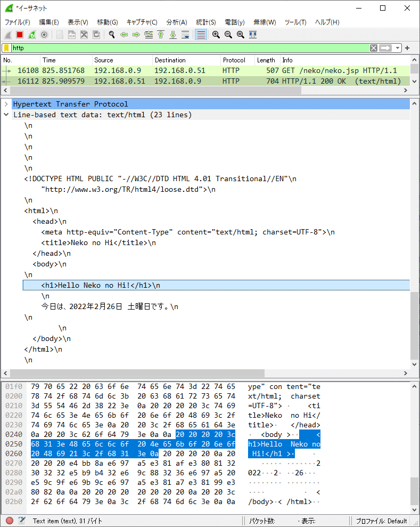The image size is (420, 527).
Task: Open the 編集(E) menu
Action: 49,22
